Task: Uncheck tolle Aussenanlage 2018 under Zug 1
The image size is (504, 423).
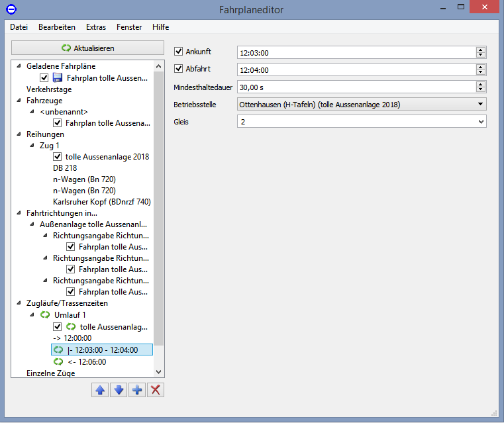Action: tap(57, 157)
